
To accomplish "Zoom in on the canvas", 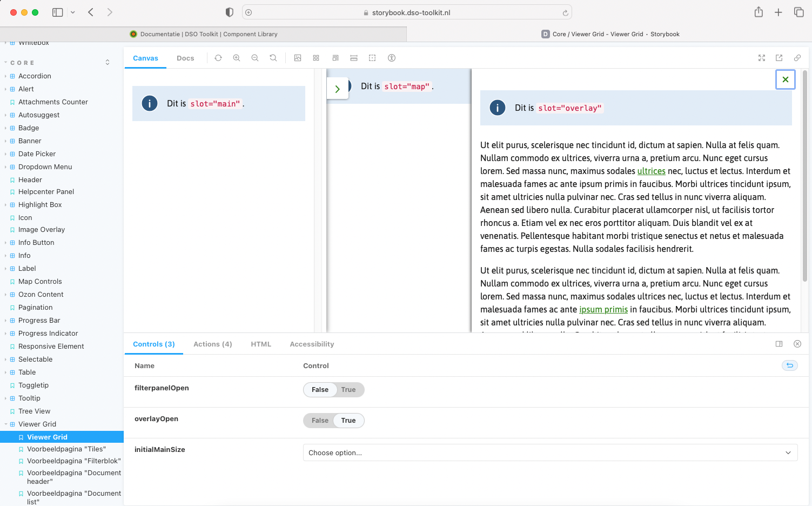I will pos(237,58).
